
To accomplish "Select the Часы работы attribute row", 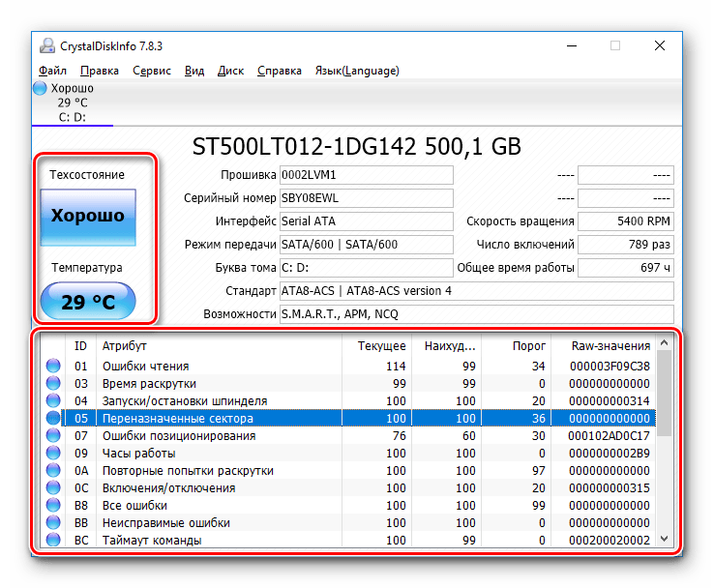I will (x=348, y=453).
